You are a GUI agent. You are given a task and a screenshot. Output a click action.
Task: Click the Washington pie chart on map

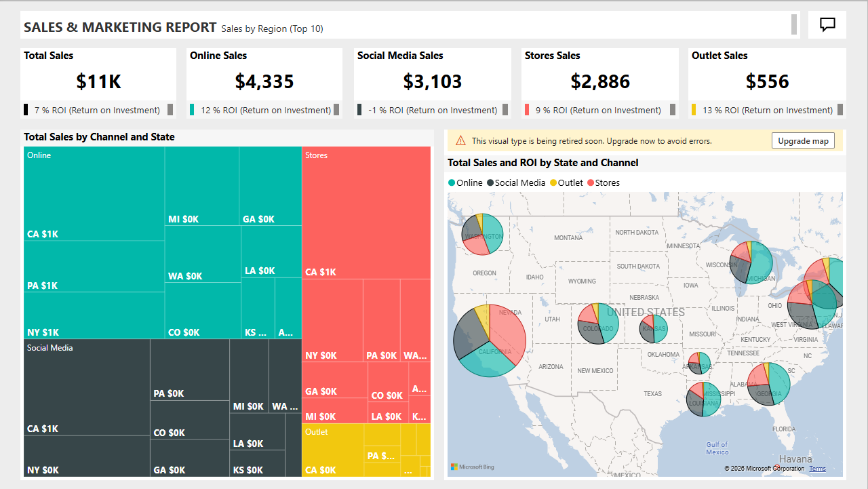point(482,235)
